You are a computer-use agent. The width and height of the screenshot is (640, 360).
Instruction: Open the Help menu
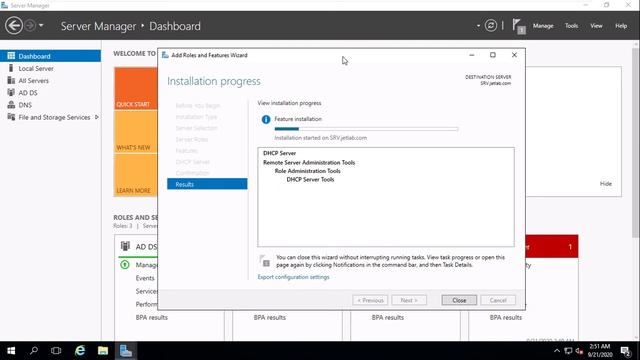621,26
